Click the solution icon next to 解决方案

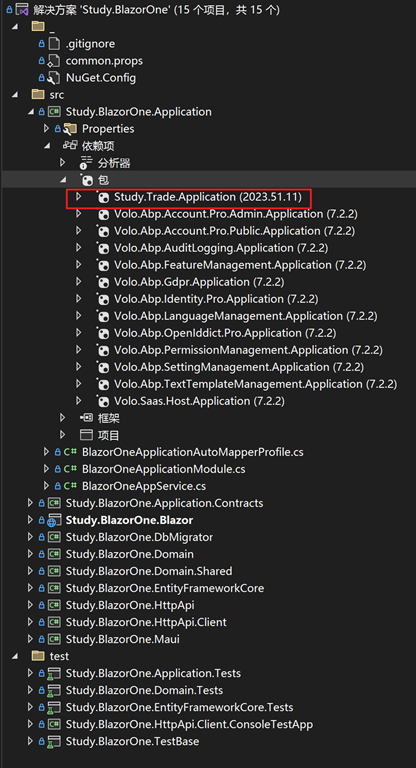coord(23,9)
